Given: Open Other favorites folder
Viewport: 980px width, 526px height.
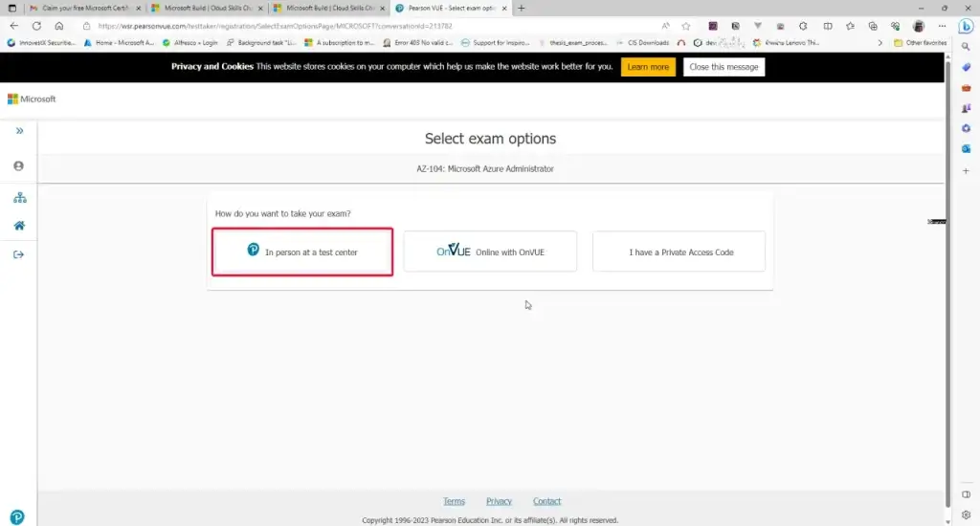Looking at the screenshot, I should coord(920,42).
